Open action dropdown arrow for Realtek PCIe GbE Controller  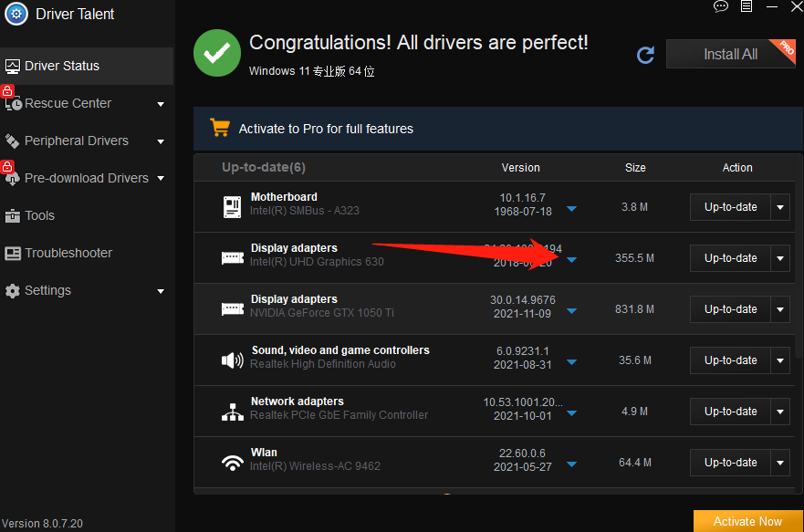pos(780,412)
